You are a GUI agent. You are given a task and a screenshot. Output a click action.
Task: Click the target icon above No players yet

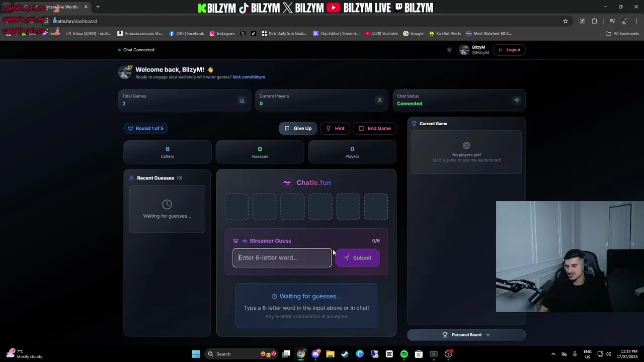[x=466, y=145]
